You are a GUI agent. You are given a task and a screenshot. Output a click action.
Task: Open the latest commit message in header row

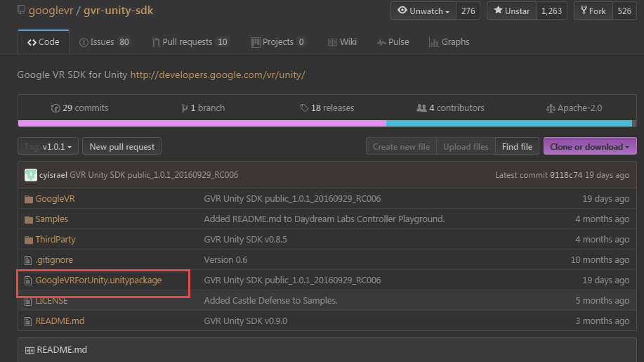pos(154,175)
